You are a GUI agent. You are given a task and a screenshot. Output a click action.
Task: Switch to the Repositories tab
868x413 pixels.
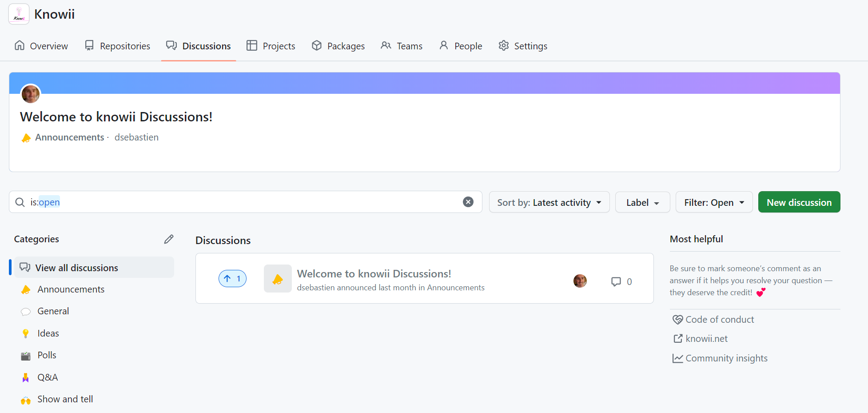point(117,46)
